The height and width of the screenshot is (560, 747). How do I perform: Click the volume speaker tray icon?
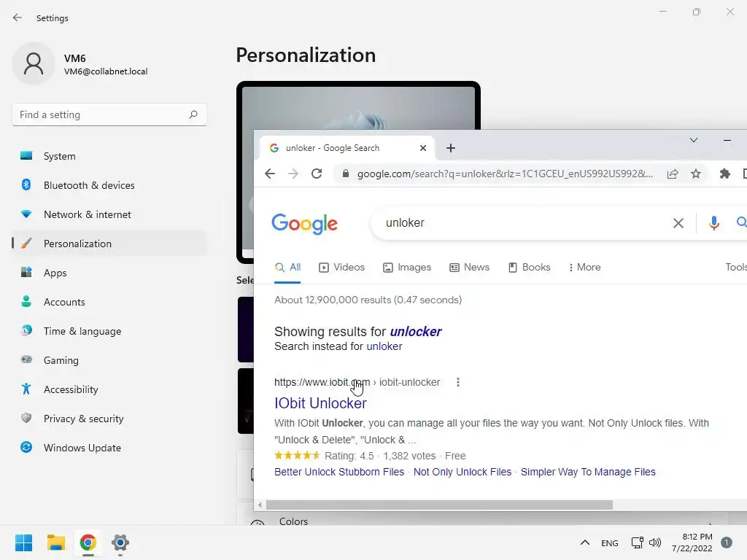[655, 542]
